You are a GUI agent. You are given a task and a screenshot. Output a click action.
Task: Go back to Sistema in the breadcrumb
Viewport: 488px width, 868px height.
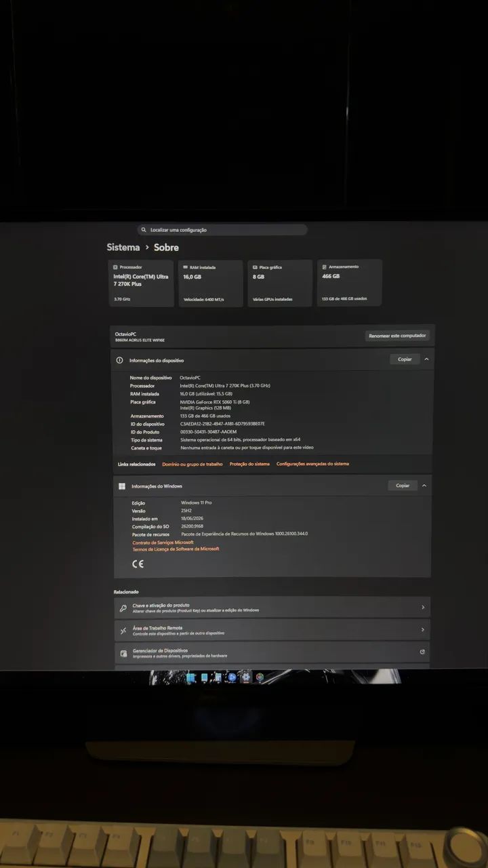click(x=123, y=248)
